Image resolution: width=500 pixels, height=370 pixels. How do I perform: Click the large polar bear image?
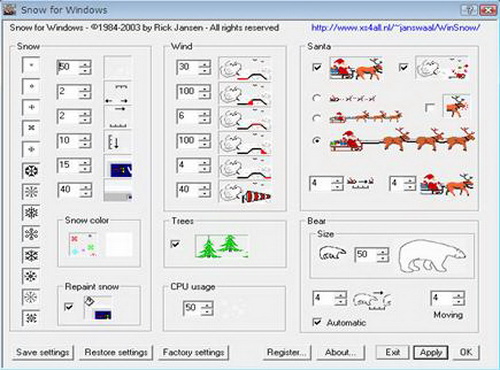pos(432,256)
